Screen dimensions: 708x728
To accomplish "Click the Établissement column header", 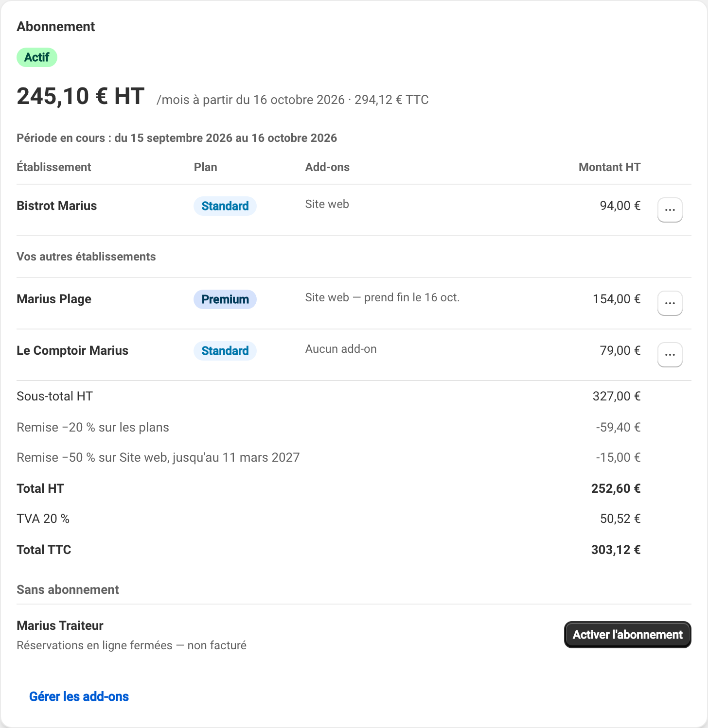I will [x=53, y=167].
